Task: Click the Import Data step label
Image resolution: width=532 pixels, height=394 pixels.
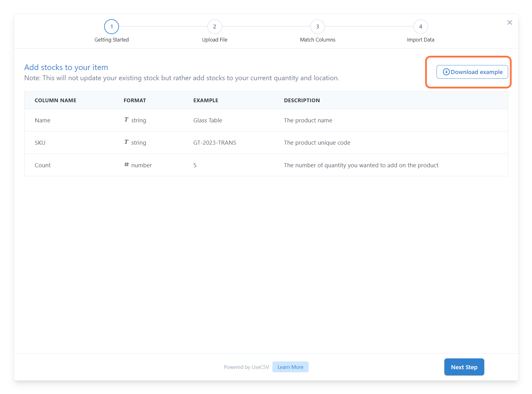Action: pos(420,40)
